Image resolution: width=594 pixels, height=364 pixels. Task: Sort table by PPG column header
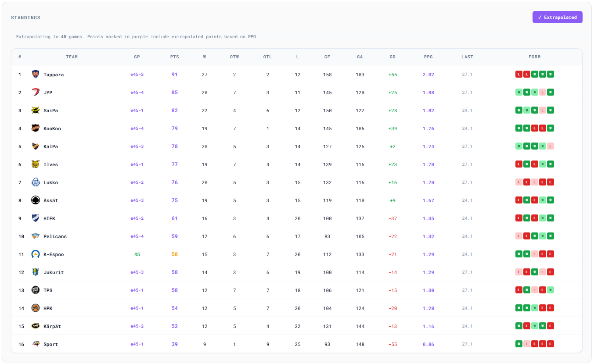coord(428,57)
